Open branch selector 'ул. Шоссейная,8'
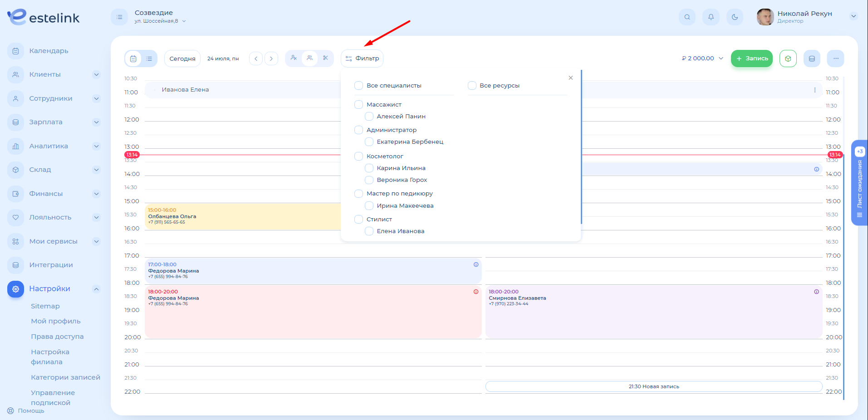The height and width of the screenshot is (420, 868). click(160, 21)
